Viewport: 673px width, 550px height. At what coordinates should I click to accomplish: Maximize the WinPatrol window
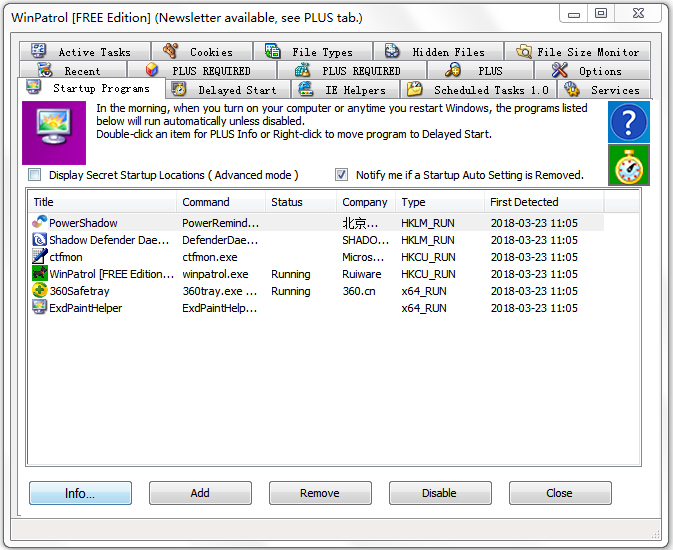click(x=601, y=14)
